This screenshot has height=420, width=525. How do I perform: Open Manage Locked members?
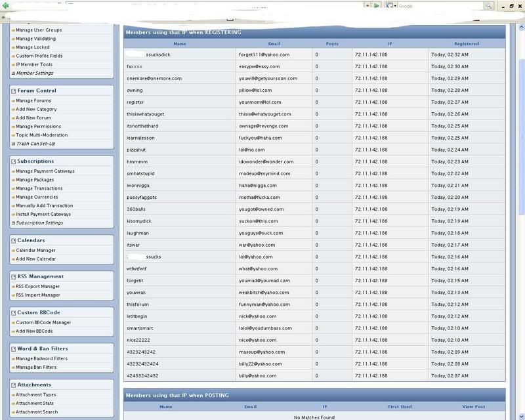(x=32, y=47)
